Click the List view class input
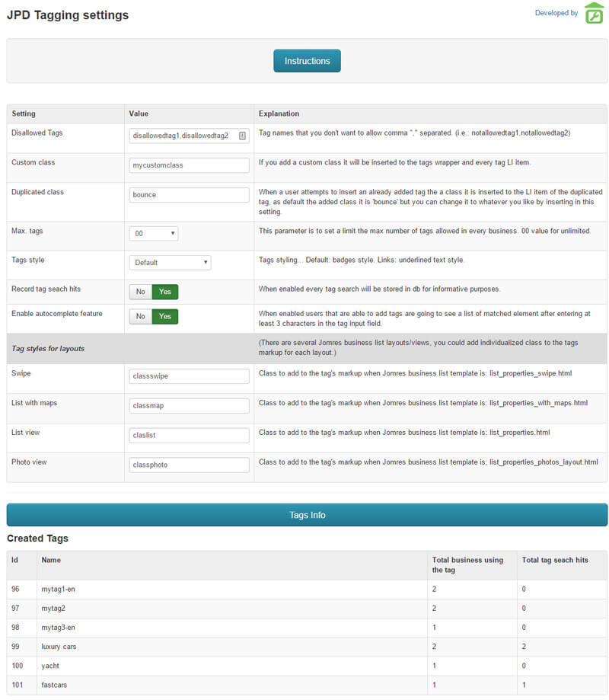609x700 pixels. point(190,435)
